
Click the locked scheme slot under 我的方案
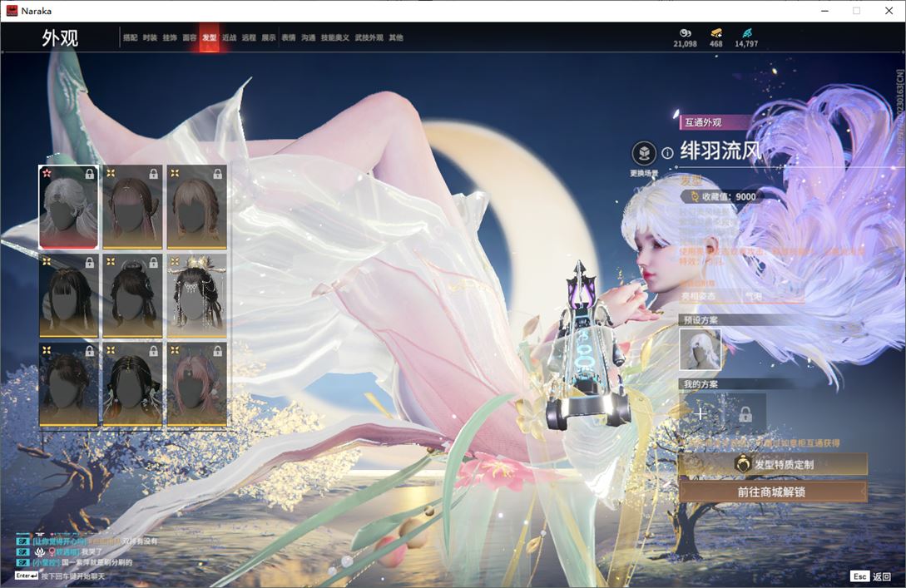(x=745, y=414)
